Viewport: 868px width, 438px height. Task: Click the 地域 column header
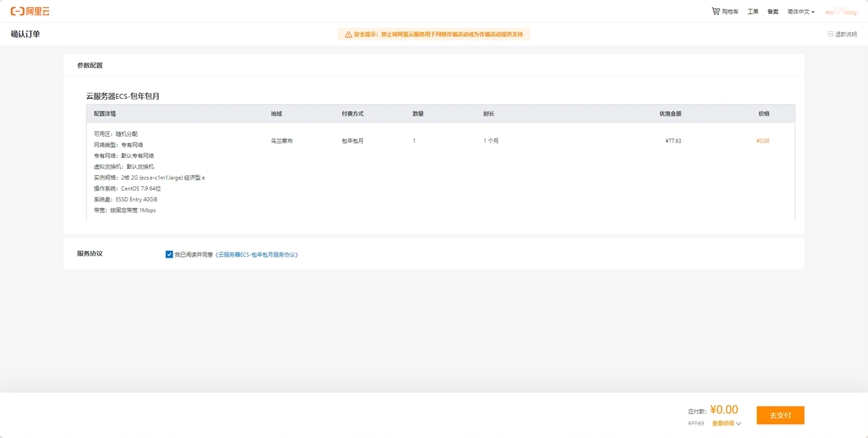[276, 114]
